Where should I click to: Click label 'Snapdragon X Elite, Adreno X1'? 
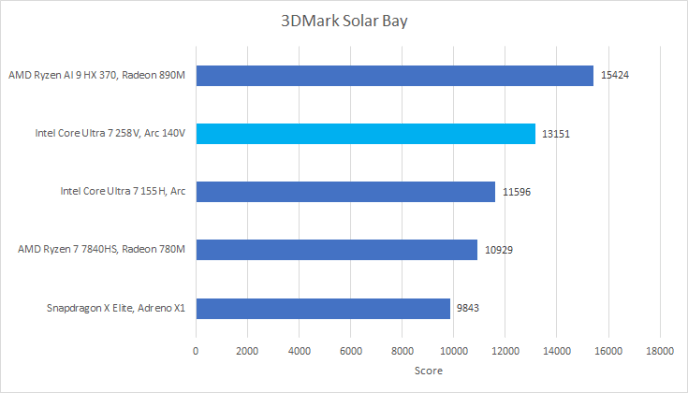[x=116, y=308]
